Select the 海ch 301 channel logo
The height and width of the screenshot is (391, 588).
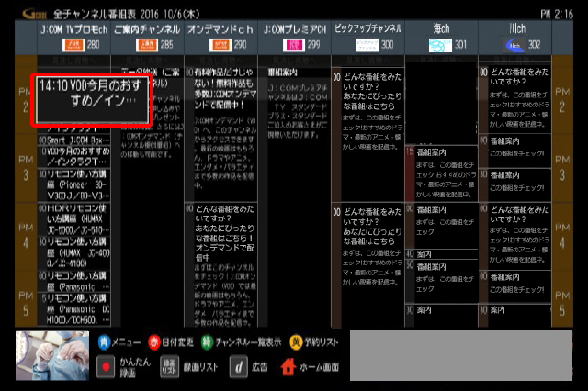[x=441, y=45]
